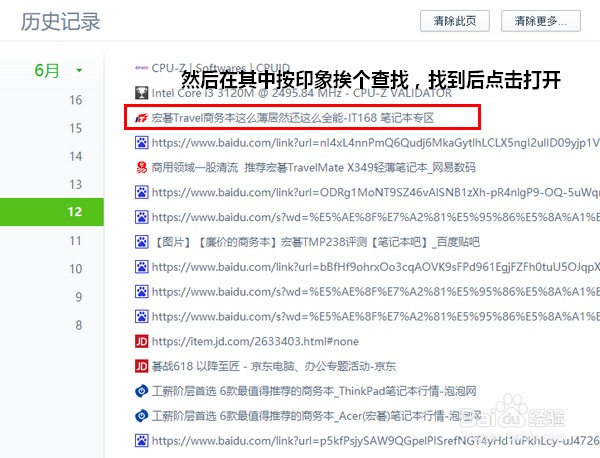Click PCPOP icon of ThinkPad笔记本行情 entry
Screen dimensions: 600x458
[x=141, y=391]
